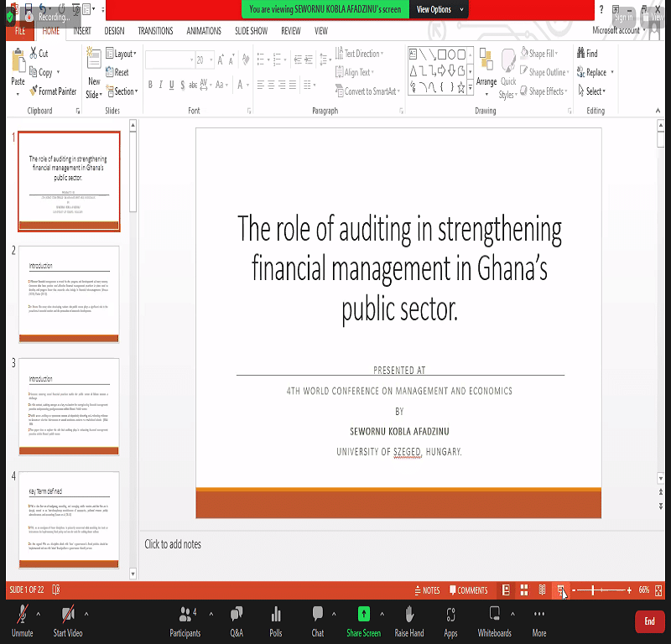671x644 pixels.
Task: Open the Zoom Participants panel
Action: click(x=185, y=618)
